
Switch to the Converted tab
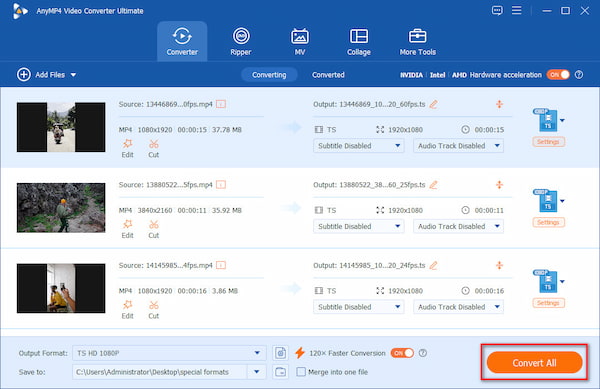pyautogui.click(x=328, y=75)
